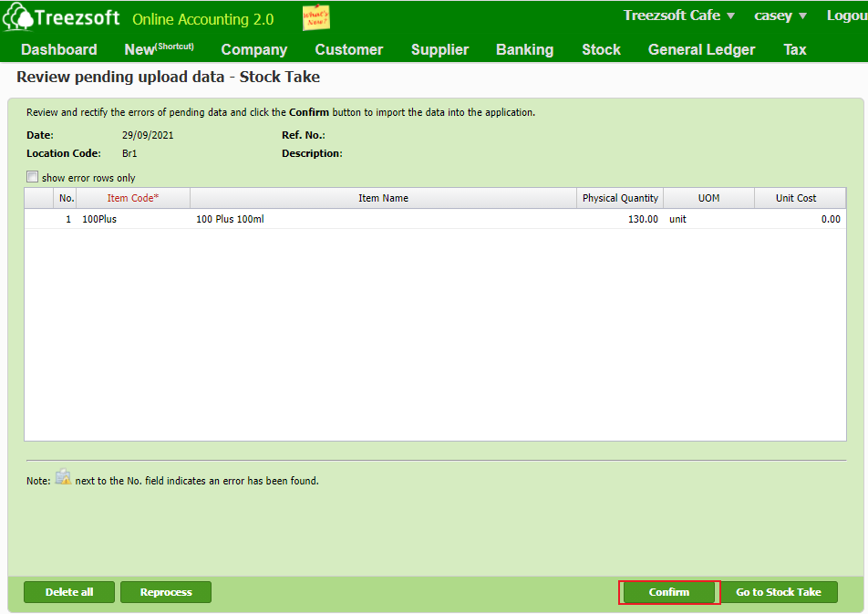Open the Tax menu

[x=795, y=49]
